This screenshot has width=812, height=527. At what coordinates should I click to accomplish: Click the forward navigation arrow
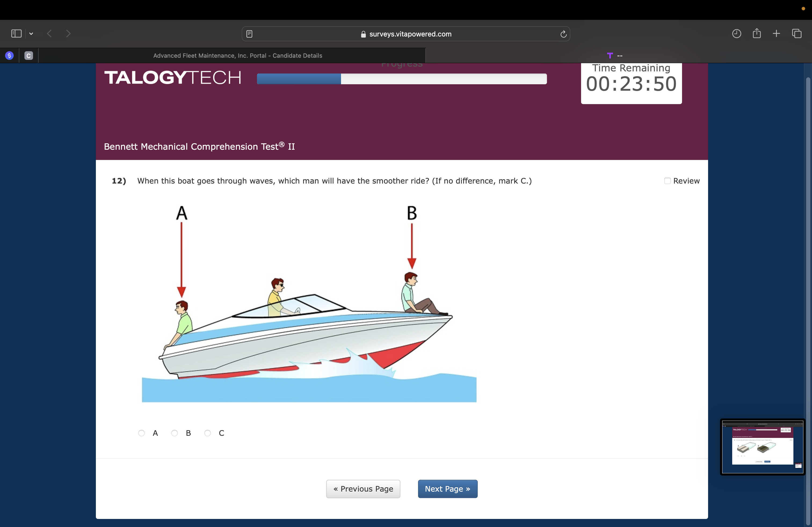pyautogui.click(x=68, y=33)
